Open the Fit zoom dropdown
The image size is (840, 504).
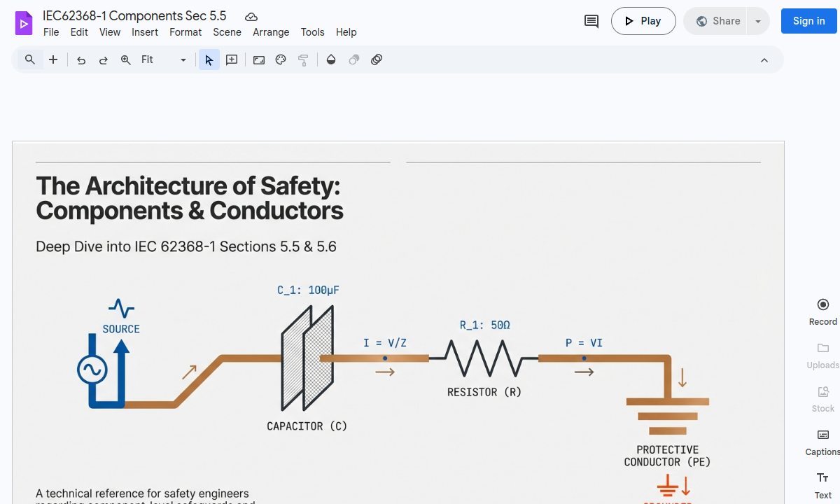183,59
